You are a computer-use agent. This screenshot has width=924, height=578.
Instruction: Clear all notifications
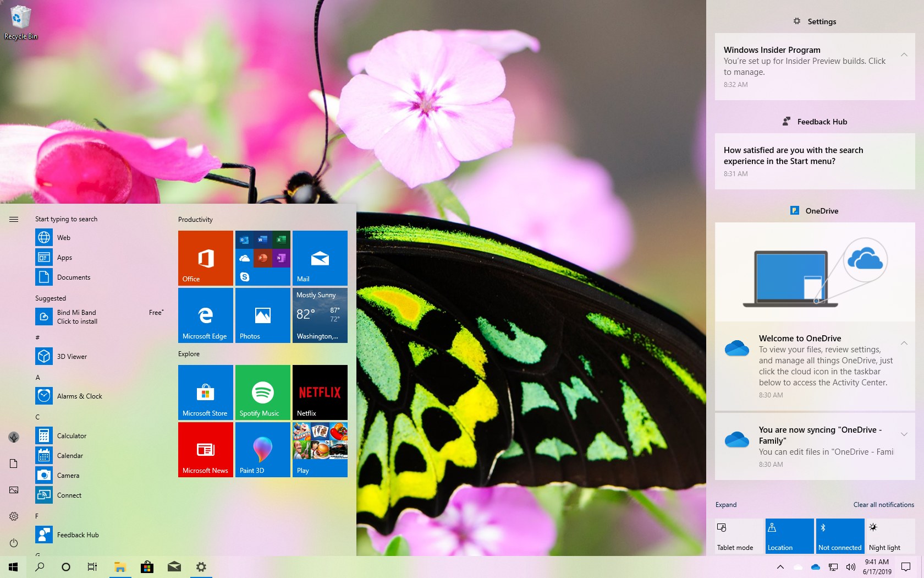(x=883, y=504)
